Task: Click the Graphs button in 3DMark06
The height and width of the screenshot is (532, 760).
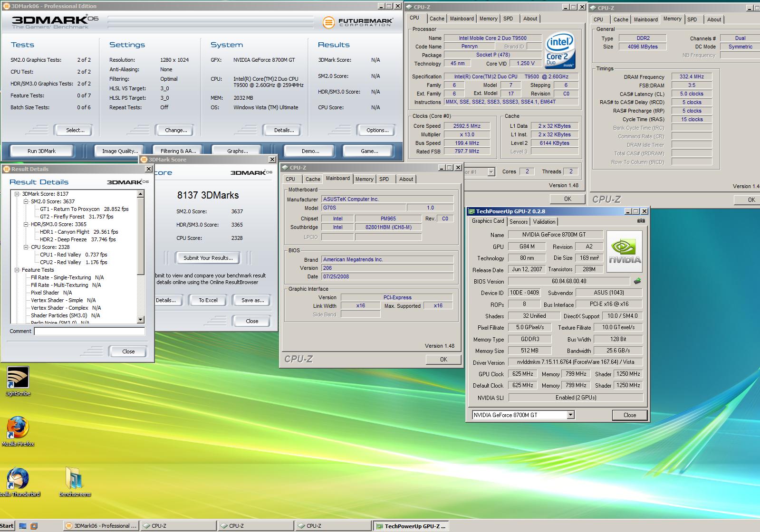Action: point(237,151)
